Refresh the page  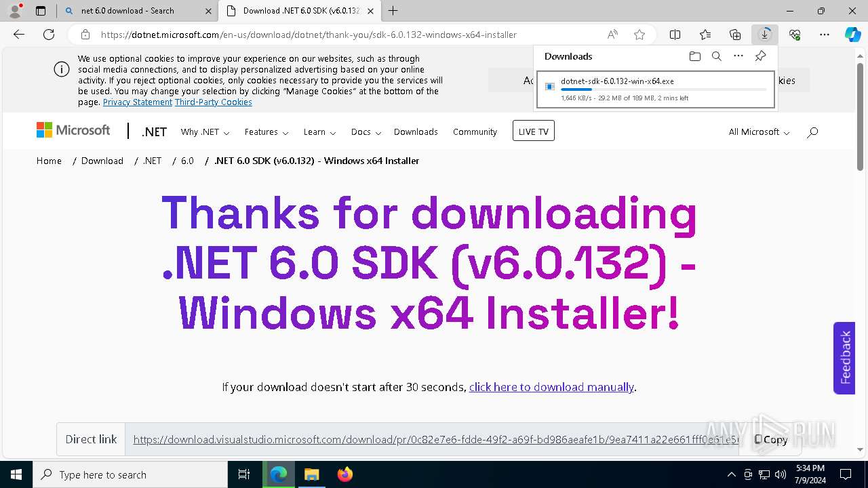(49, 35)
